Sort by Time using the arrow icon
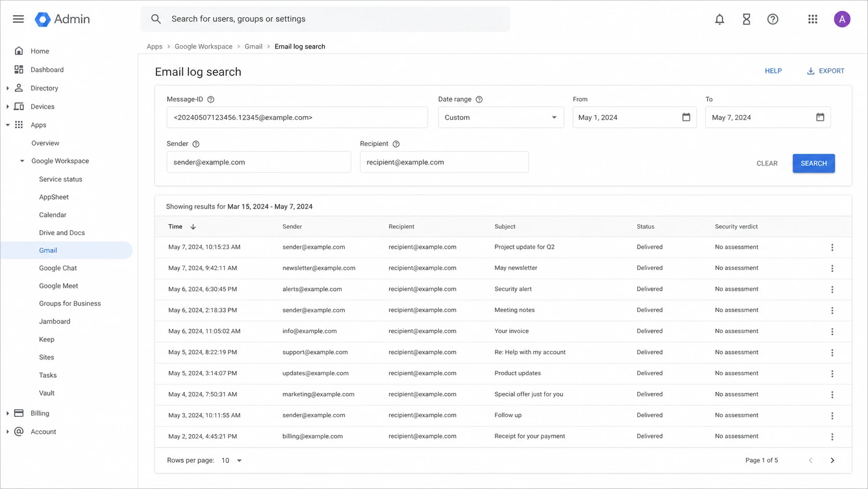The image size is (868, 489). (193, 227)
